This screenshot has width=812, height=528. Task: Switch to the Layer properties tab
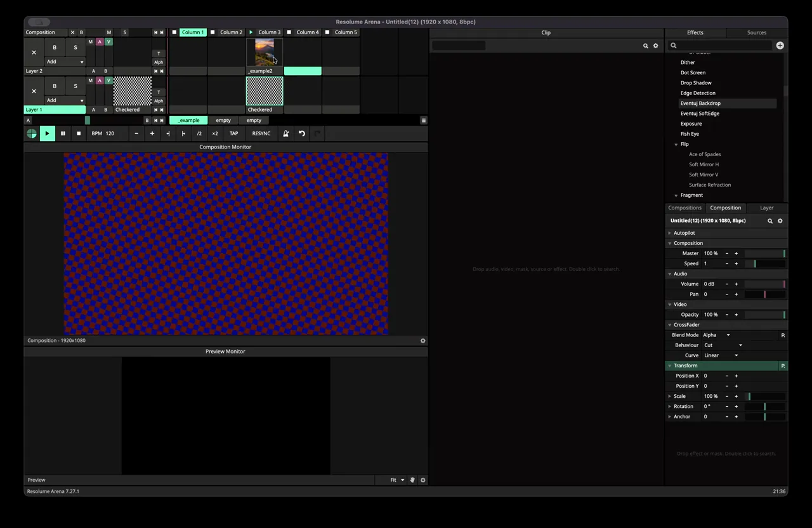(x=767, y=208)
